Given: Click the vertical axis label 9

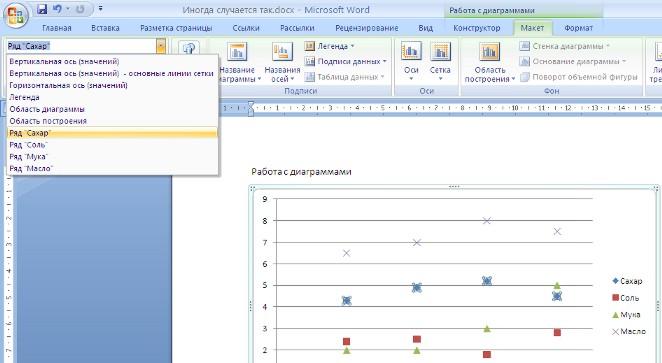Looking at the screenshot, I should pyautogui.click(x=265, y=199).
